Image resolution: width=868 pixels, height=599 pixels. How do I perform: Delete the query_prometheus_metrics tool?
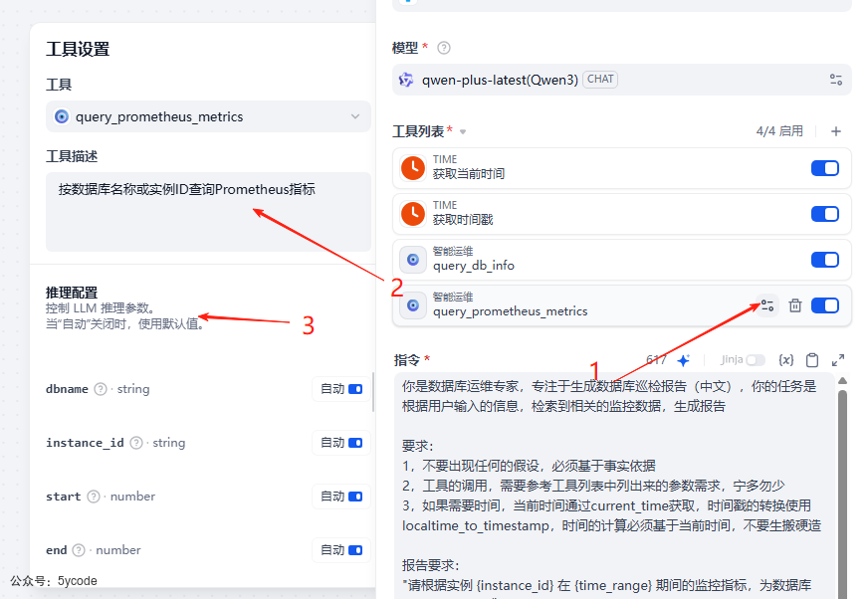point(795,305)
